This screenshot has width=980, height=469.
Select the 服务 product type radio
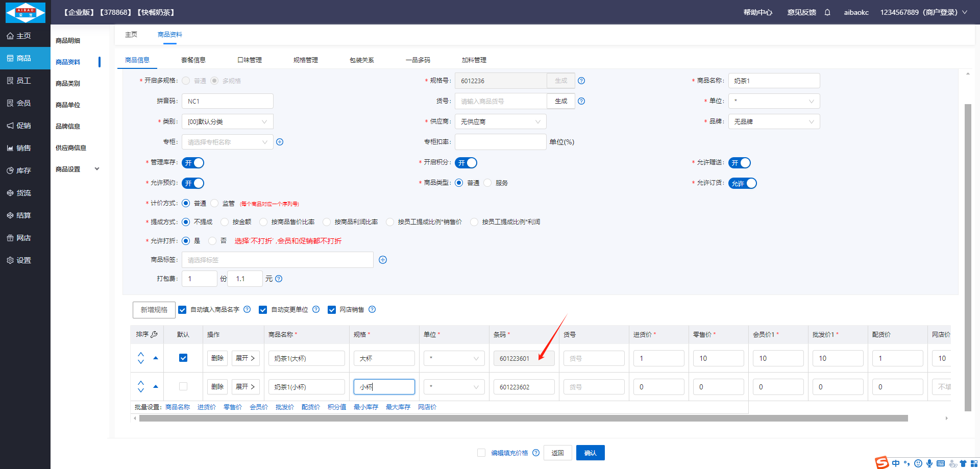tap(488, 183)
